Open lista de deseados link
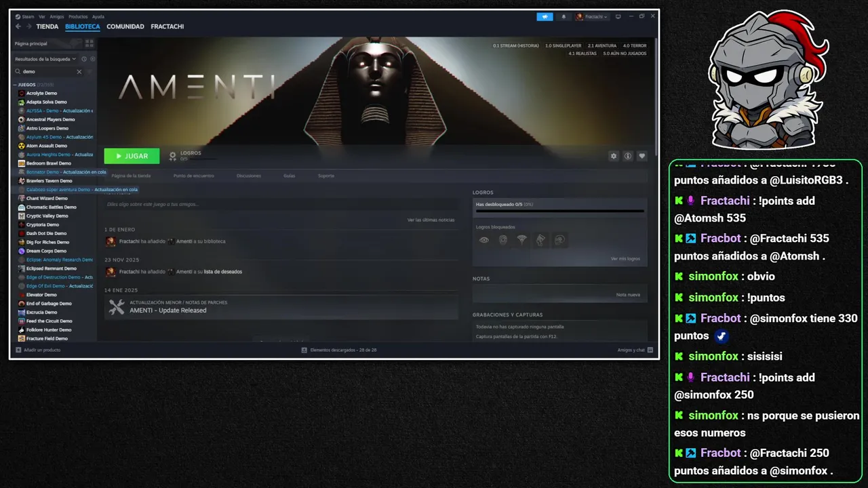Viewport: 868px width, 488px height. [223, 272]
